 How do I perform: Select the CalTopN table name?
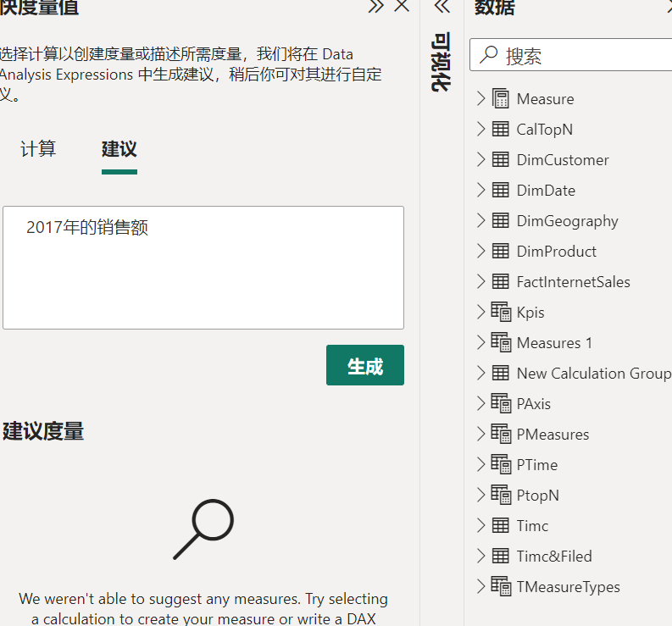(545, 130)
